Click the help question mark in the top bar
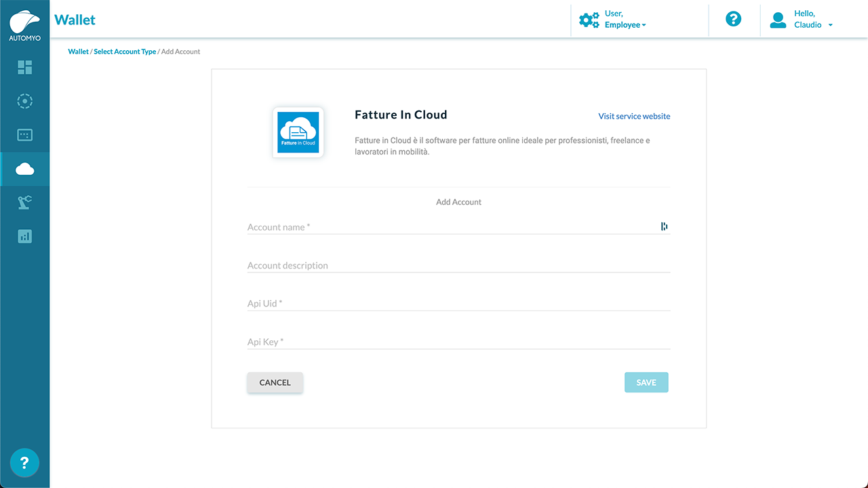868x488 pixels. [x=733, y=19]
